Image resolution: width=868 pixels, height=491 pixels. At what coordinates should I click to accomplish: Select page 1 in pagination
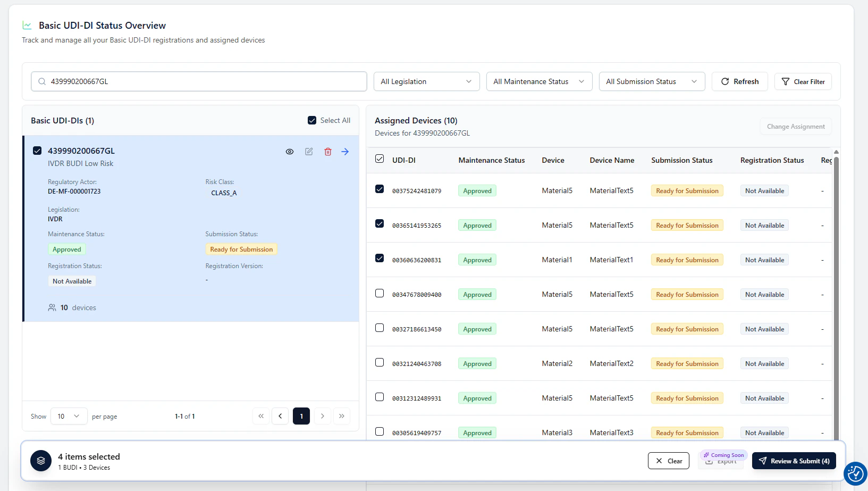tap(301, 416)
